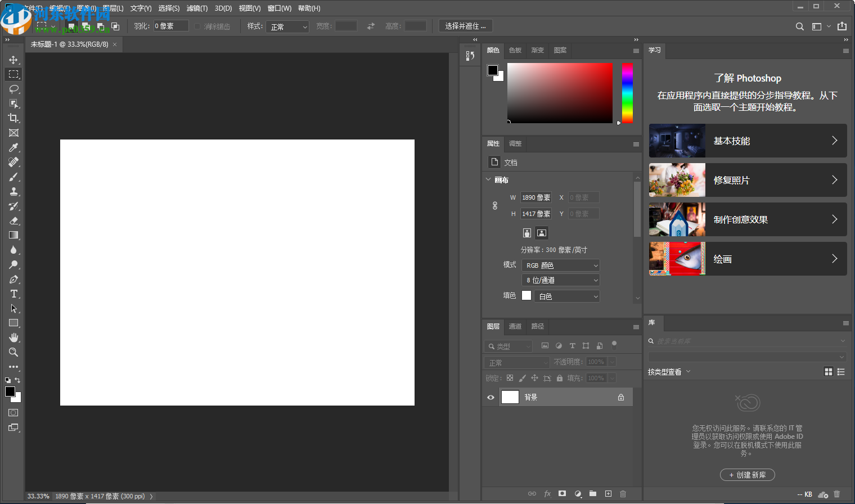Click the 选择并遮住 button
The image size is (855, 504).
(x=465, y=26)
